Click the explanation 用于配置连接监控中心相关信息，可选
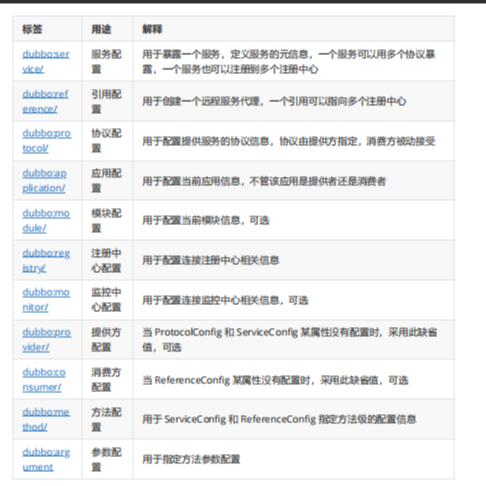The width and height of the screenshot is (486, 486). coord(225,300)
